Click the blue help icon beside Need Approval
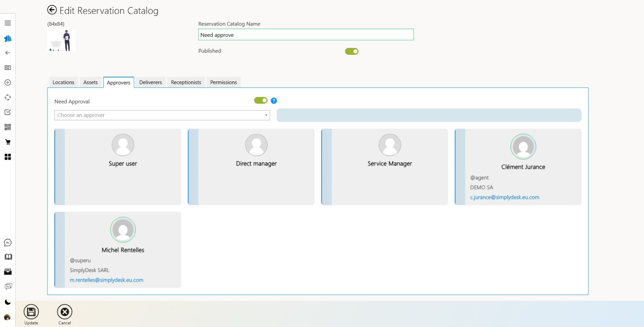 point(274,101)
